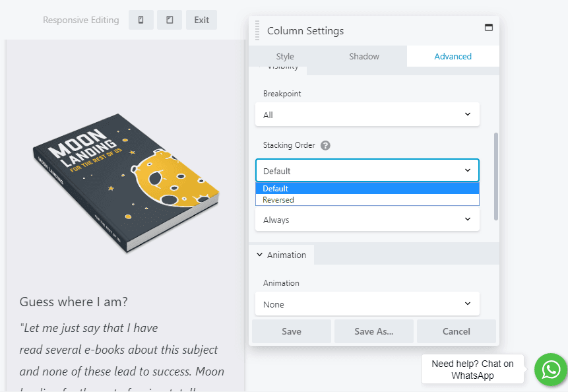This screenshot has height=392, width=568.
Task: Maximize the Column Settings panel
Action: (489, 28)
